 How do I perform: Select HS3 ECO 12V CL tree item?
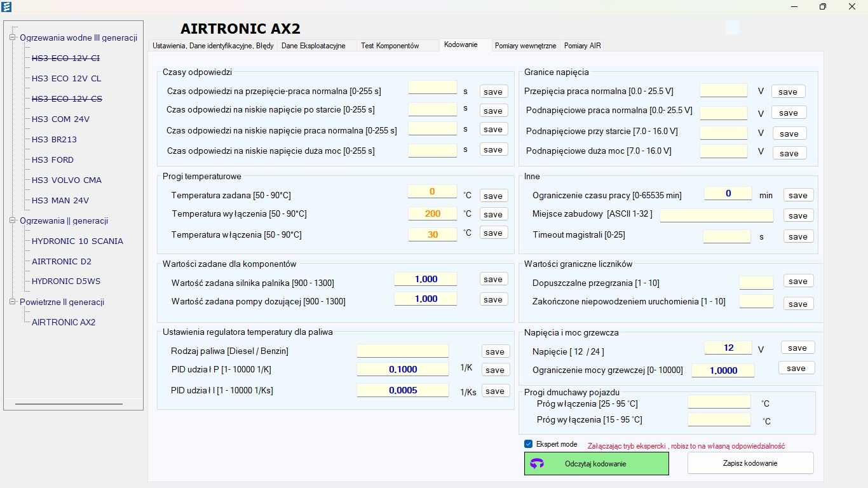click(67, 78)
